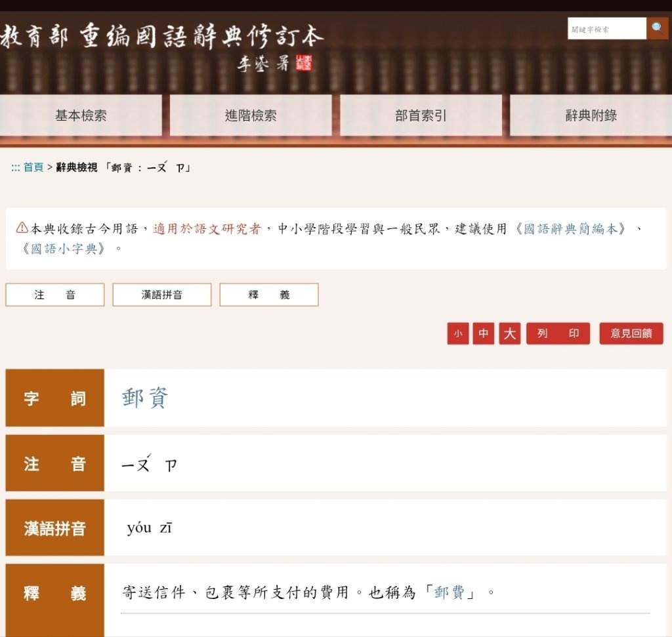Image resolution: width=672 pixels, height=637 pixels.
Task: Click the 列印 print button
Action: [x=558, y=333]
